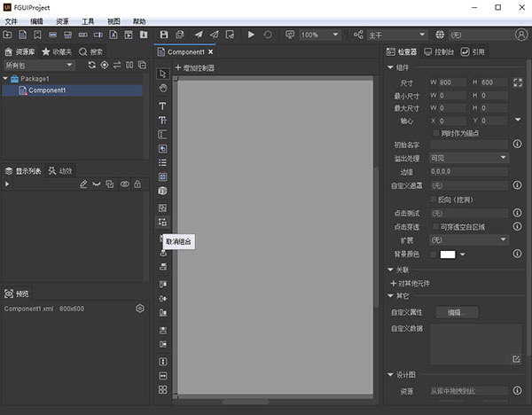Click the white background color swatch

point(448,254)
